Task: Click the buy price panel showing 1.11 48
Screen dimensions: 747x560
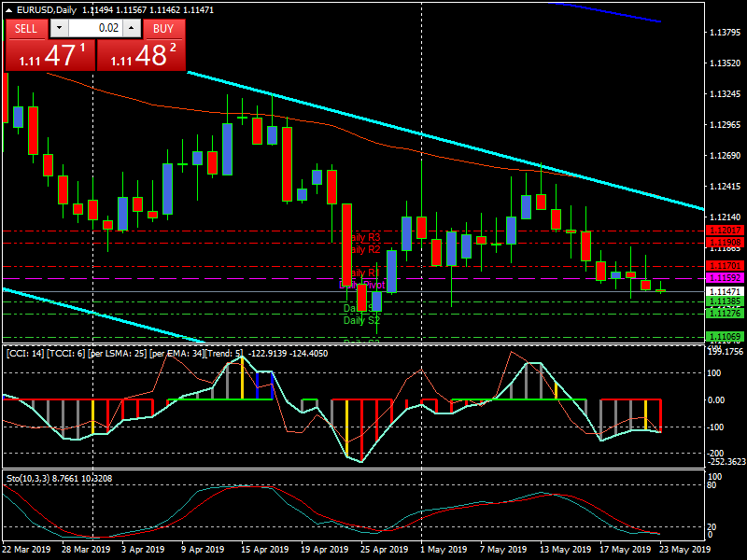Action: click(x=142, y=54)
